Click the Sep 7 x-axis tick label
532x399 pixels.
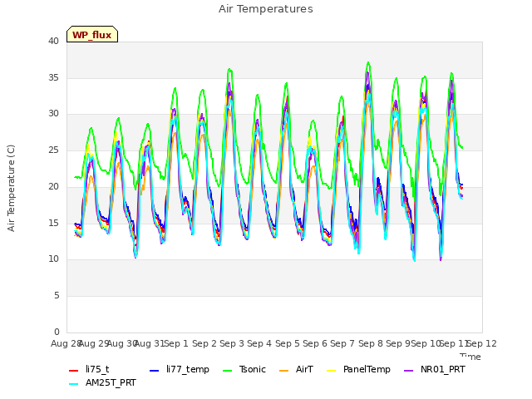[x=342, y=343]
